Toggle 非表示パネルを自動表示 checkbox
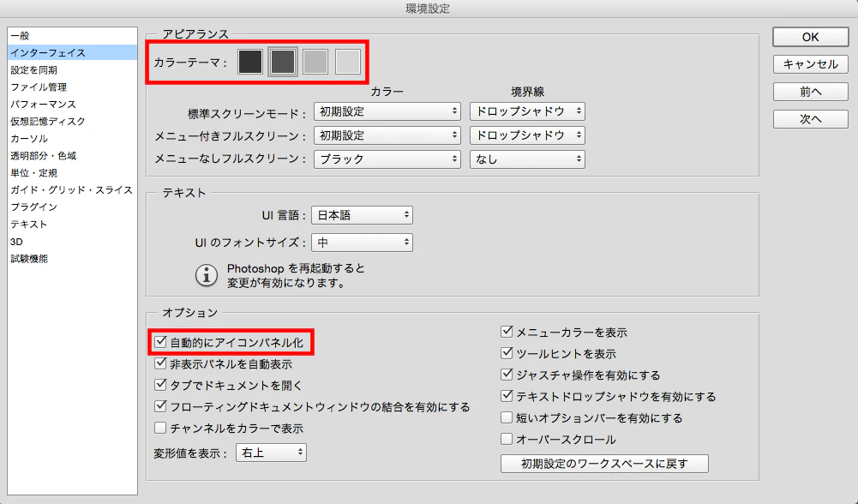Viewport: 858px width, 504px height. click(160, 363)
